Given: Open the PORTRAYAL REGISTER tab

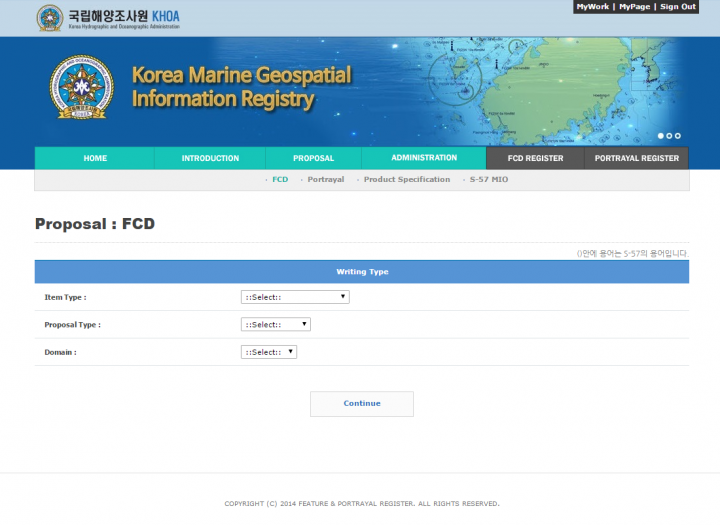Looking at the screenshot, I should tap(636, 158).
